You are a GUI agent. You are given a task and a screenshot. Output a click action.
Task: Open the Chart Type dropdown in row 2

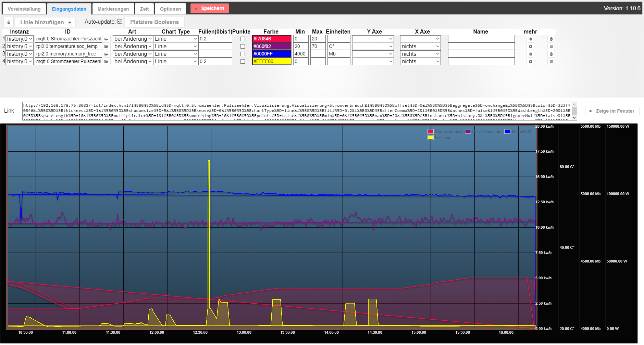click(175, 47)
